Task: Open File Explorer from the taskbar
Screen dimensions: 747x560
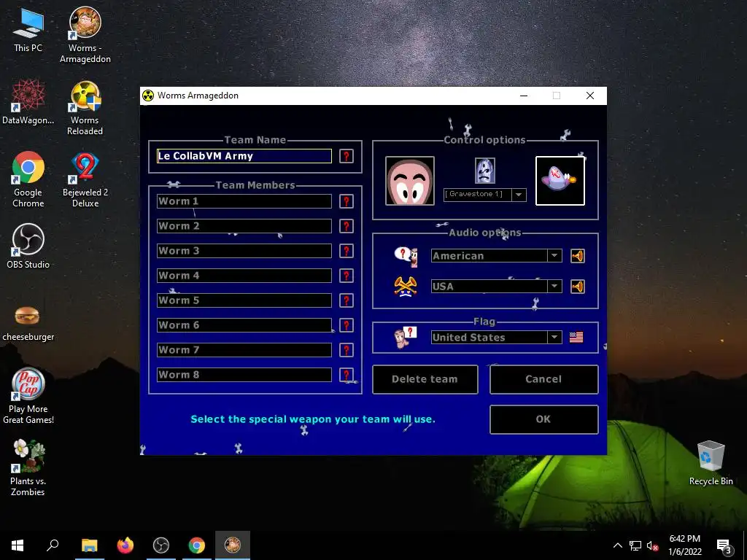Action: (x=89, y=545)
